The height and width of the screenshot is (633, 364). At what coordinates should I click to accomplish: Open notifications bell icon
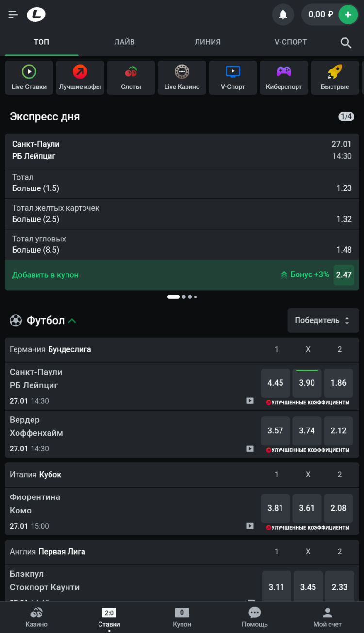[283, 15]
